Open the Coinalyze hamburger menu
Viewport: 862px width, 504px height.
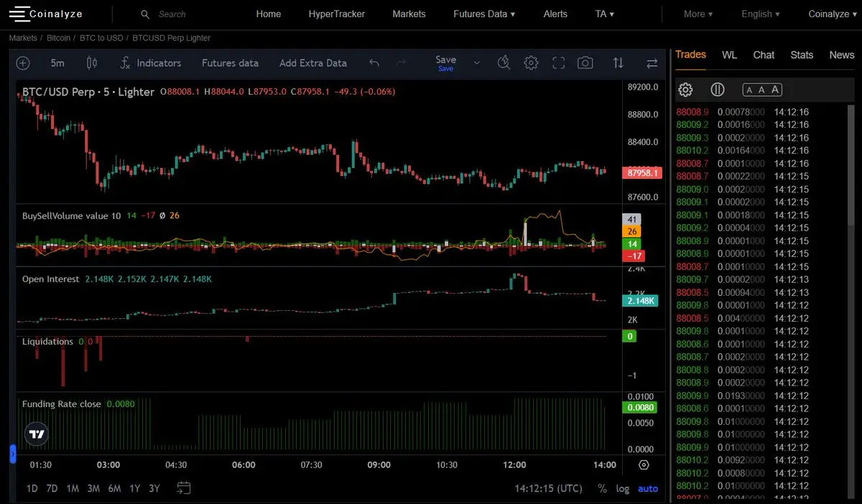tap(19, 14)
